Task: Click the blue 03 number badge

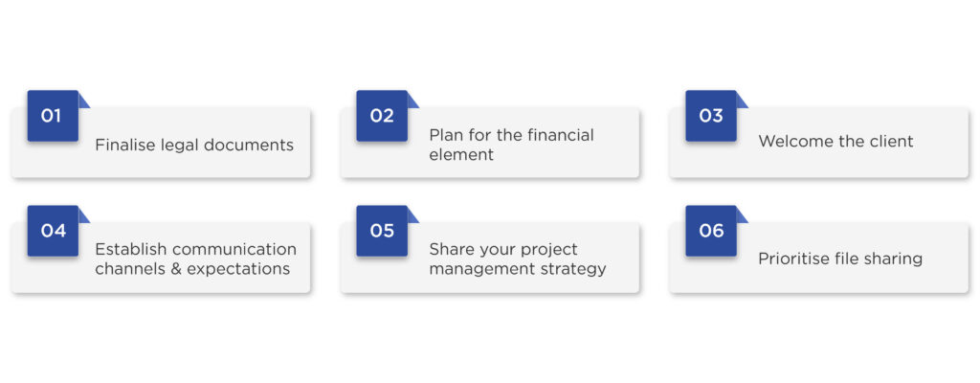Action: (711, 116)
